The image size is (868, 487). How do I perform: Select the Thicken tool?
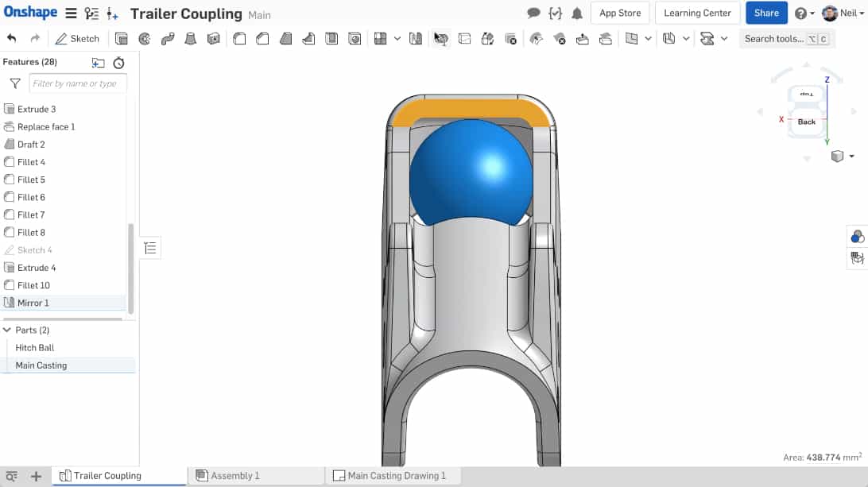click(214, 39)
